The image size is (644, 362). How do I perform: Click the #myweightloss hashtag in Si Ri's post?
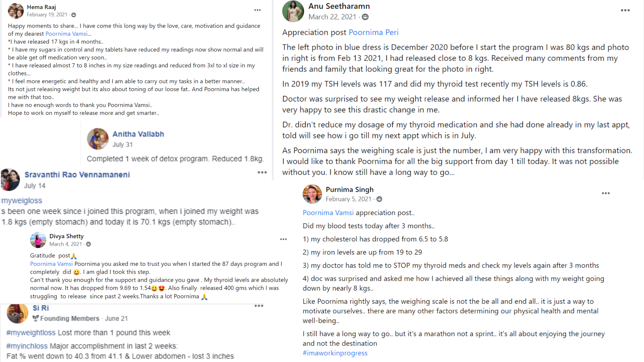click(31, 333)
